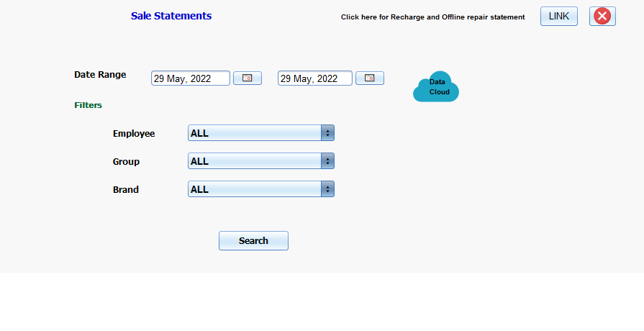Click the green Filters label

click(x=88, y=105)
